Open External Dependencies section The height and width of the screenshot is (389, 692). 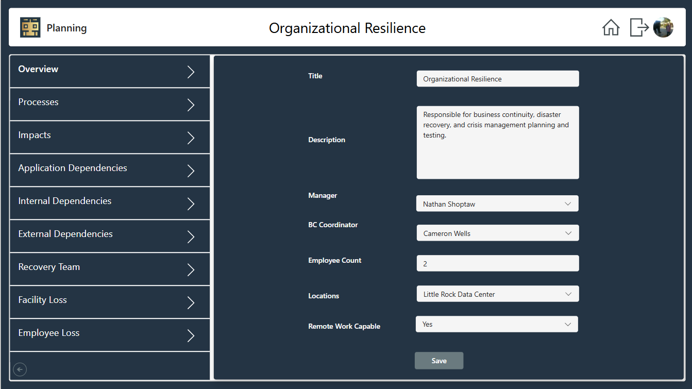click(x=109, y=236)
